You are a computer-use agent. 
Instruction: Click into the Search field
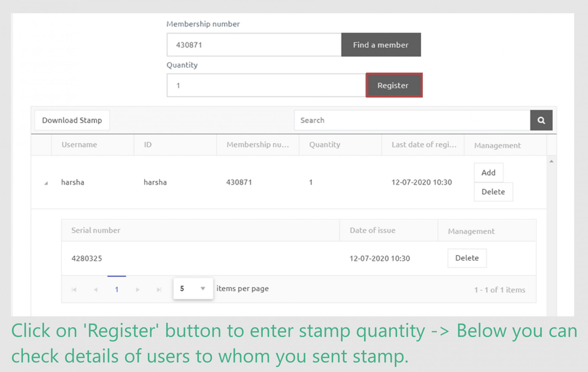coord(412,120)
